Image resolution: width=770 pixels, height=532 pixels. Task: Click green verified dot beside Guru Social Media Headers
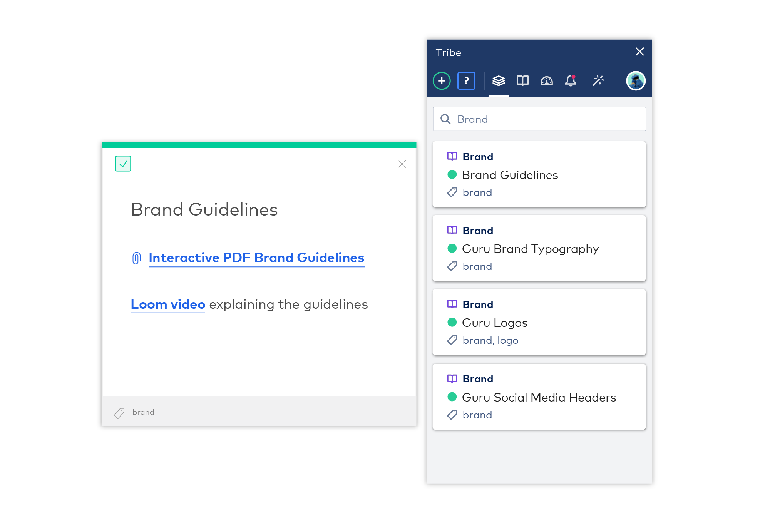click(452, 396)
